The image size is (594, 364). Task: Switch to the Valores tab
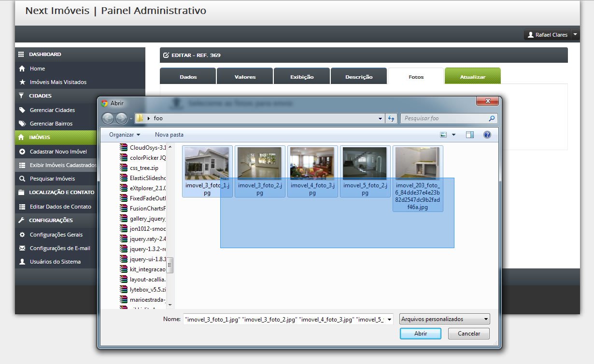click(245, 77)
